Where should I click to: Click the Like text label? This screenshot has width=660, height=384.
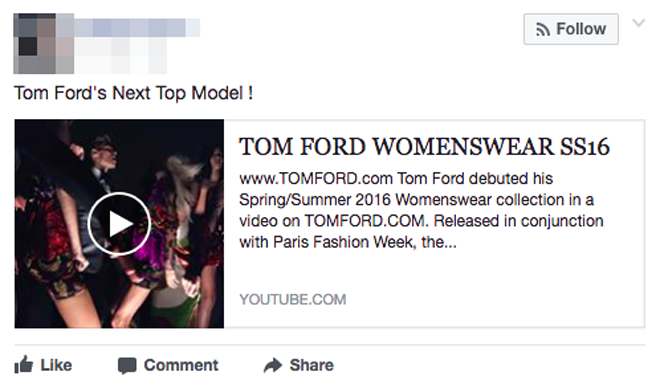pos(56,365)
